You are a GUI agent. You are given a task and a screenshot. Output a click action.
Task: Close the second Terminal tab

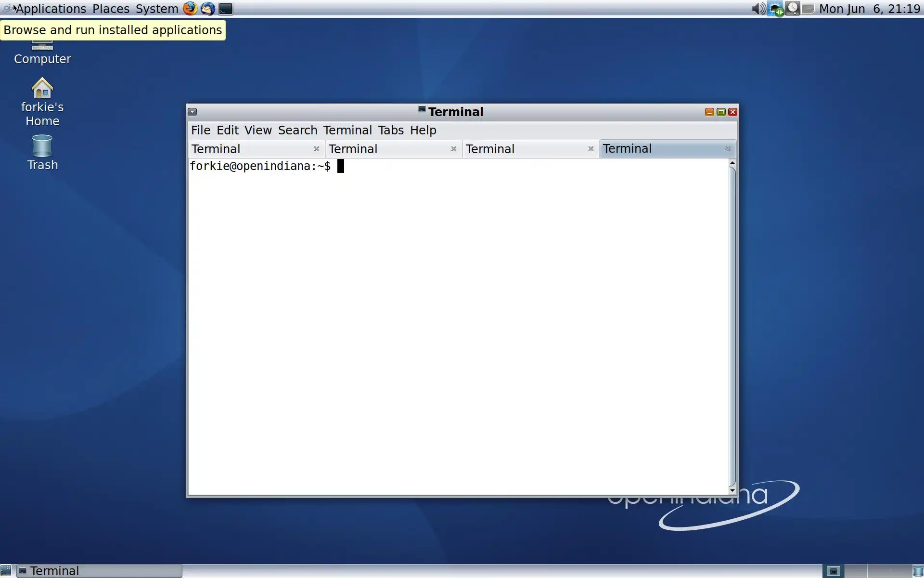453,149
